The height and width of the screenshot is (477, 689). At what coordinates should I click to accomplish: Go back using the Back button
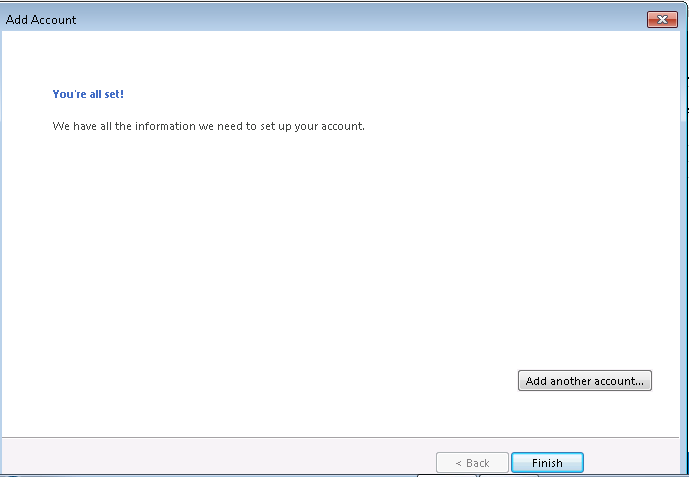point(472,463)
